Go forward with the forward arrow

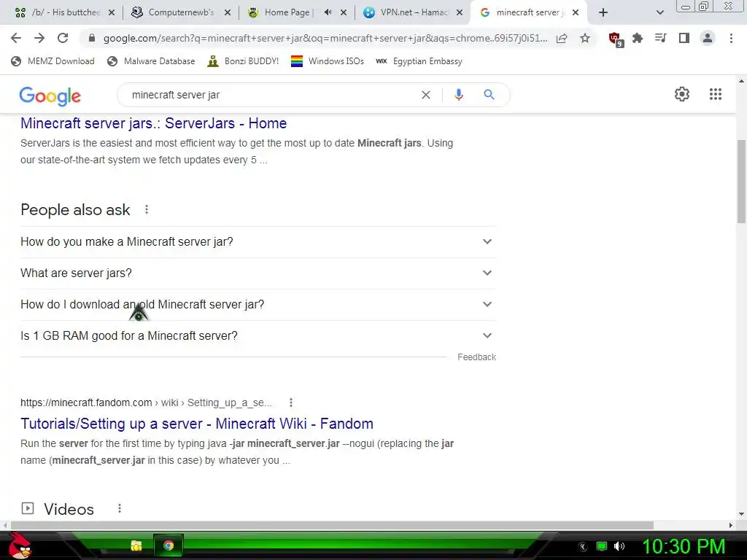[x=39, y=38]
